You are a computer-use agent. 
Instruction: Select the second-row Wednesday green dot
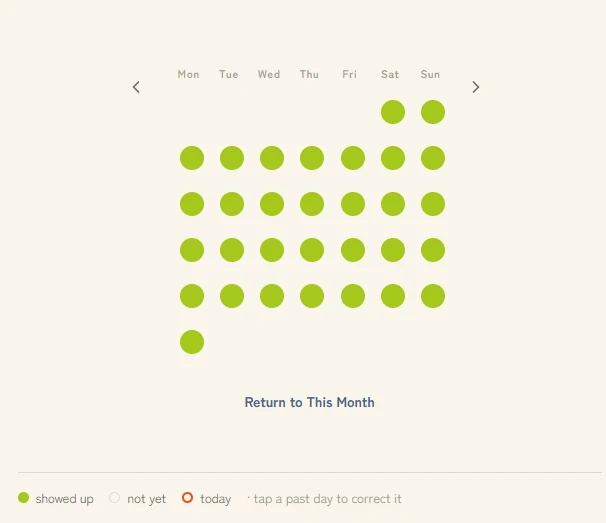point(272,158)
